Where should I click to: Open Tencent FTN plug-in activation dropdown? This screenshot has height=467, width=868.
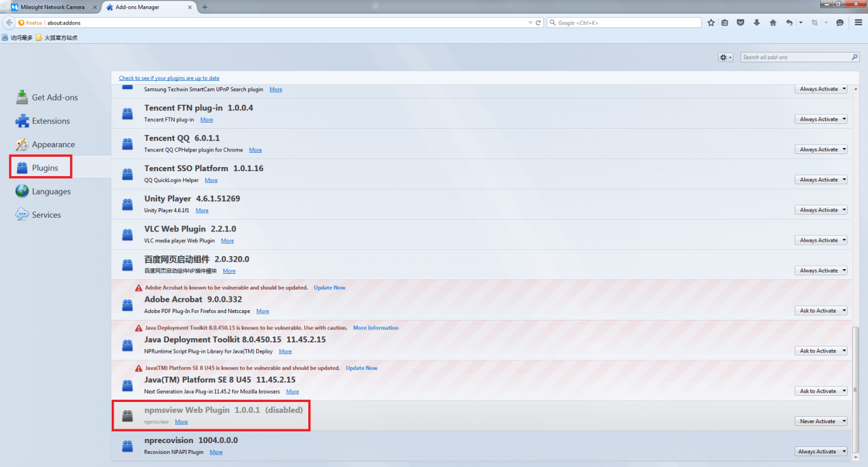(x=821, y=119)
